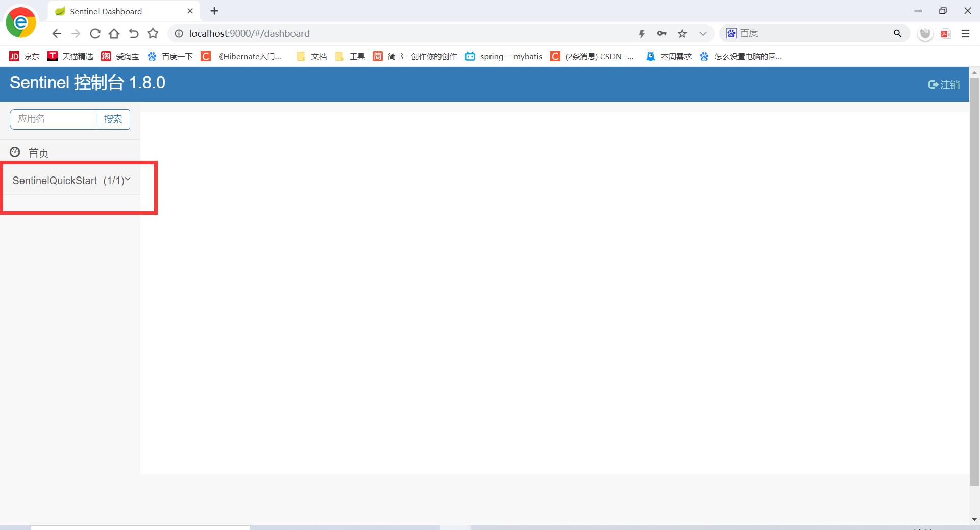Open the 天猫精选 bookmark

coord(70,56)
